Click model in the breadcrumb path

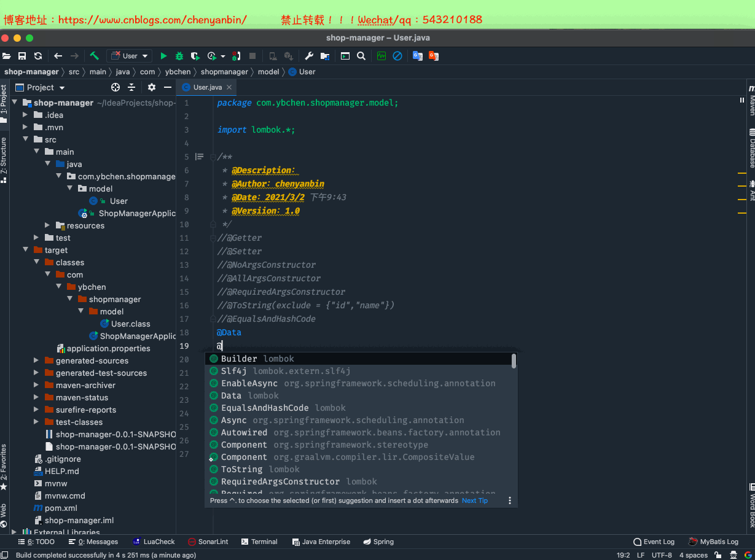coord(268,72)
